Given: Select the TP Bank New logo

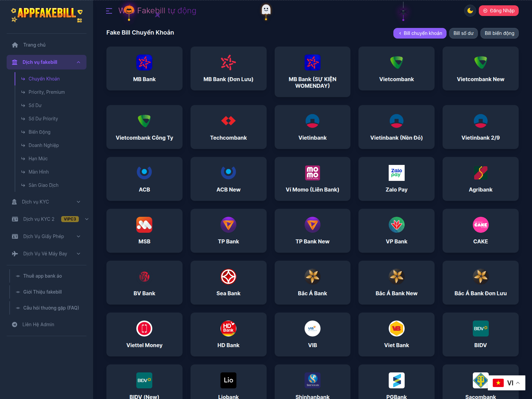Looking at the screenshot, I should click(313, 225).
